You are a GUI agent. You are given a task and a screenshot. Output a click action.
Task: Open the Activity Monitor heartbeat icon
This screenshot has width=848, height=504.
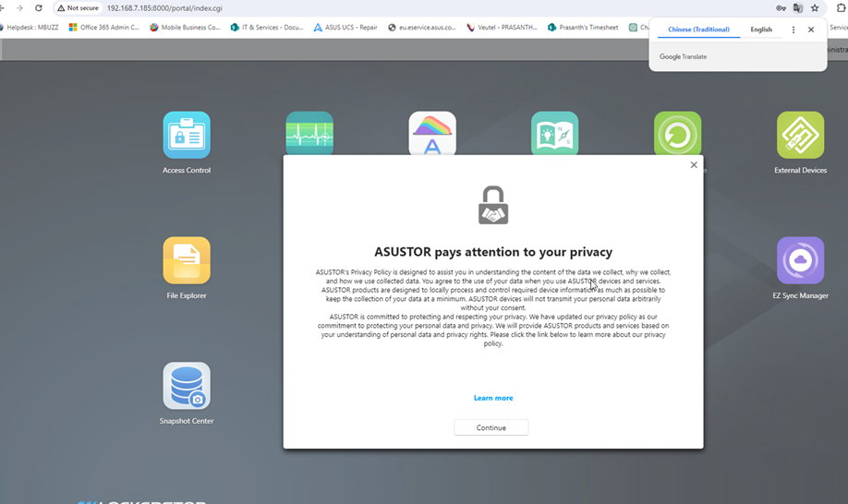(309, 134)
